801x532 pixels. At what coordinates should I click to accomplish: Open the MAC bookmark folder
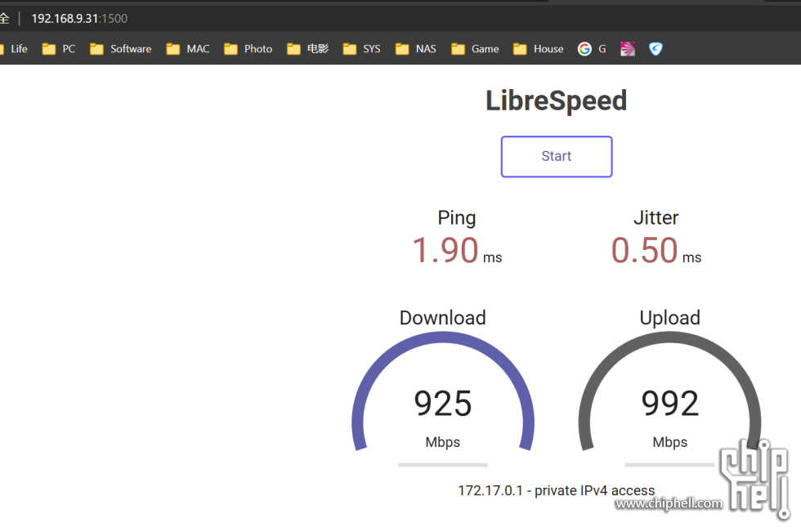(188, 49)
